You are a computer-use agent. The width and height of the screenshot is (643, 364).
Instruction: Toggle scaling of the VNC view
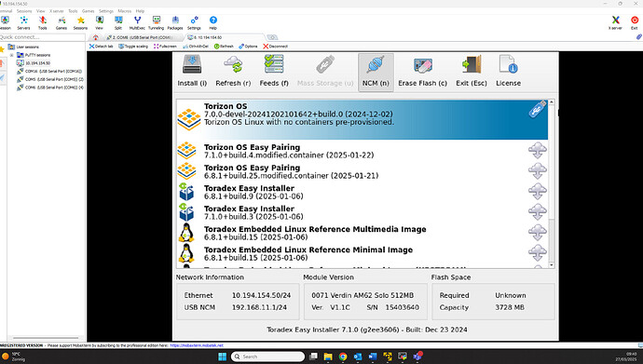coord(133,47)
